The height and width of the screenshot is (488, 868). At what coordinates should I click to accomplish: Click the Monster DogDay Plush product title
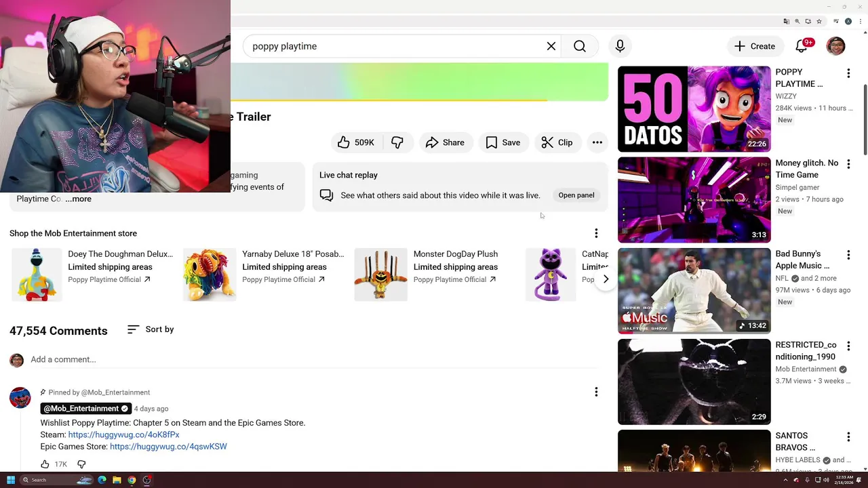pyautogui.click(x=456, y=254)
